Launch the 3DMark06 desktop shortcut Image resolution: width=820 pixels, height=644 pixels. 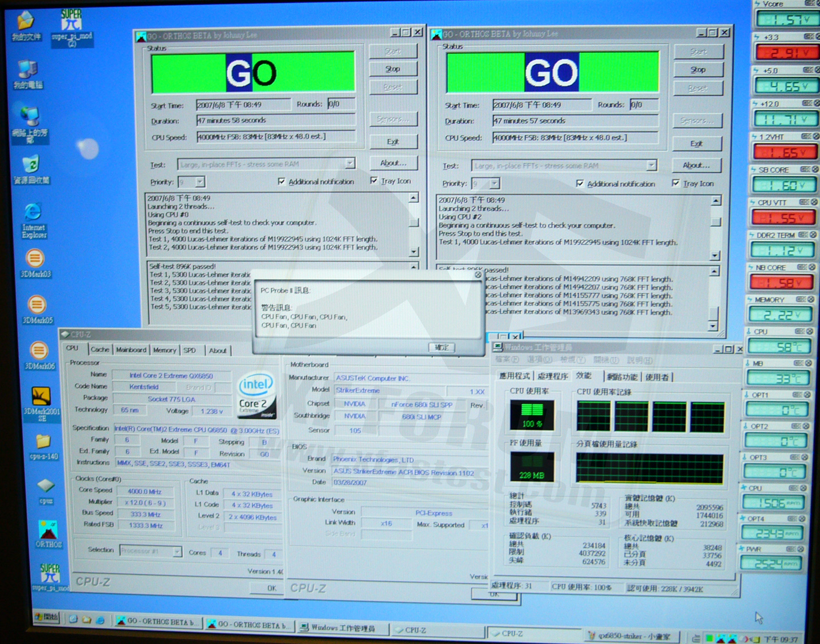click(39, 355)
